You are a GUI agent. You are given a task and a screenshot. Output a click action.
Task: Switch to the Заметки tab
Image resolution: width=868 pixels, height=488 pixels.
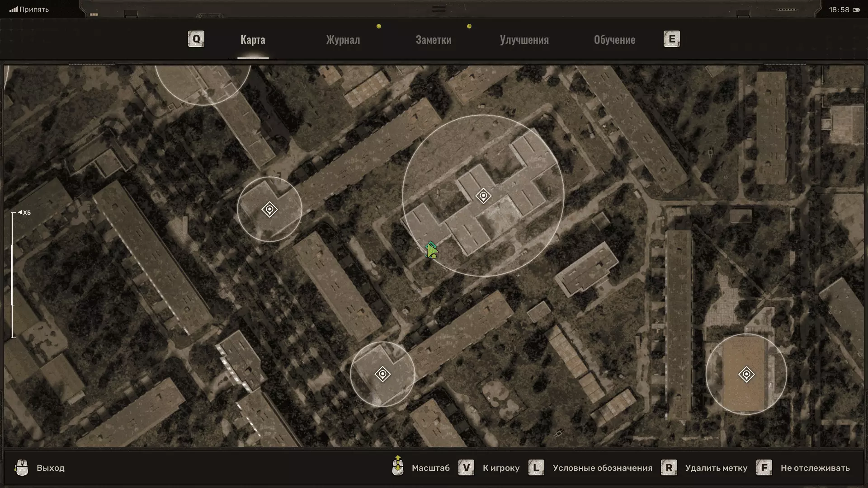(433, 40)
